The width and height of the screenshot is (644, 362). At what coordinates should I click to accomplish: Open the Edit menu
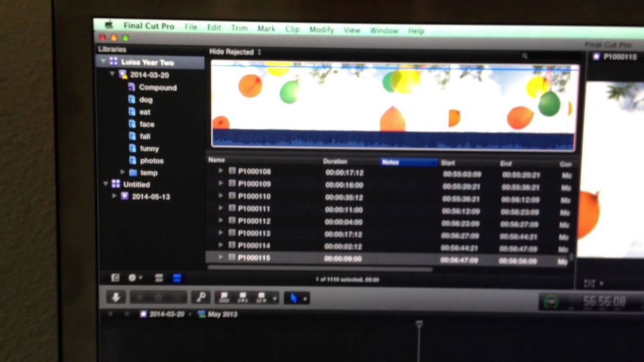[x=214, y=28]
